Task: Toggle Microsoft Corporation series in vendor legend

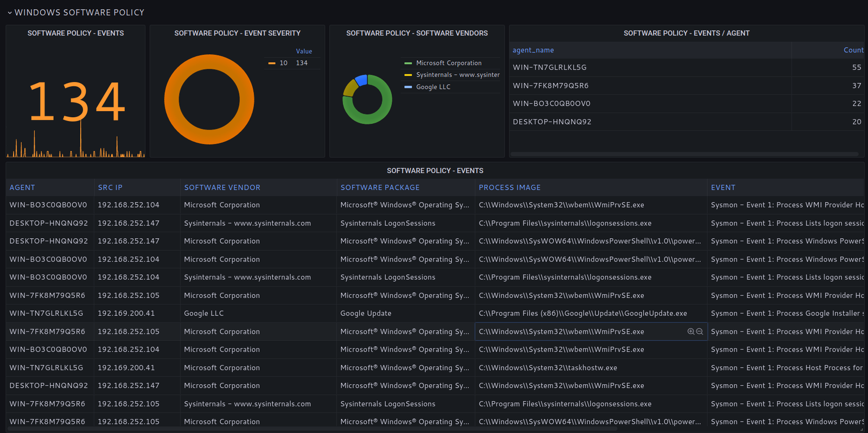Action: coord(448,63)
